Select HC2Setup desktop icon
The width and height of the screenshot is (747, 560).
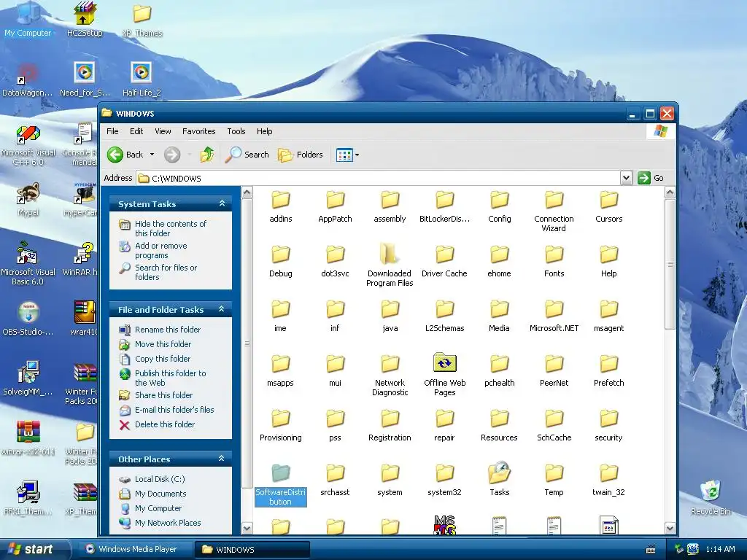click(85, 19)
